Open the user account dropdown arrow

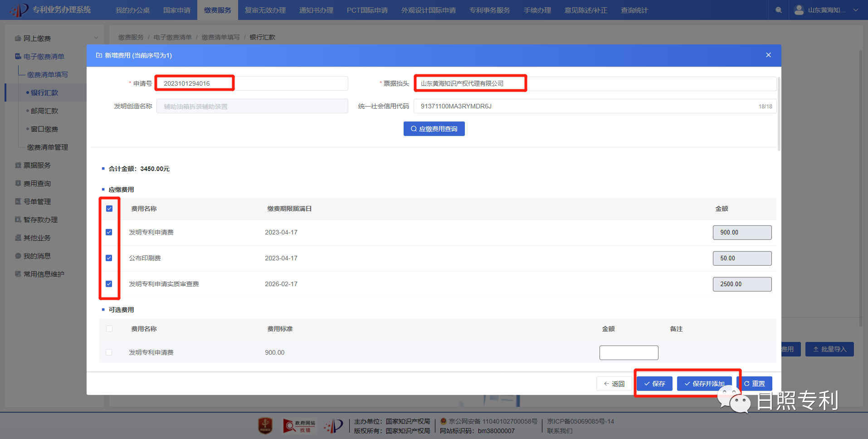[x=856, y=10]
